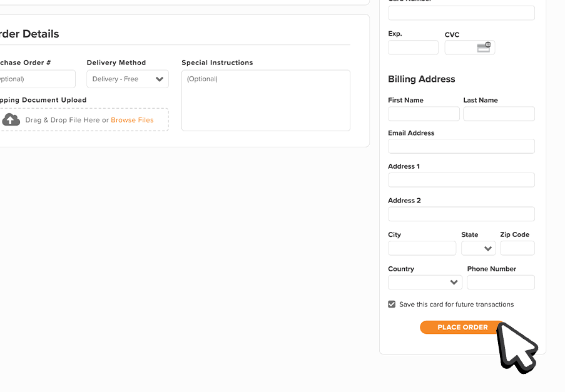Focus the First Name field
This screenshot has height=392, width=565.
click(424, 114)
